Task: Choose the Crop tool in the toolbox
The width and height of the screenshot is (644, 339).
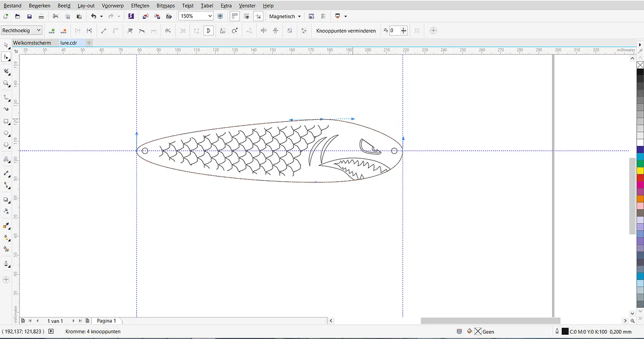Action: pos(6,71)
